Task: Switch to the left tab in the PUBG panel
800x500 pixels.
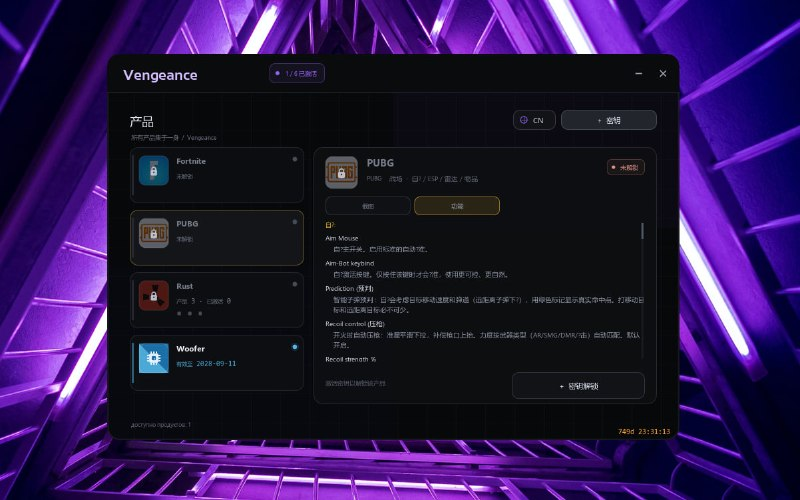Action: click(x=368, y=206)
